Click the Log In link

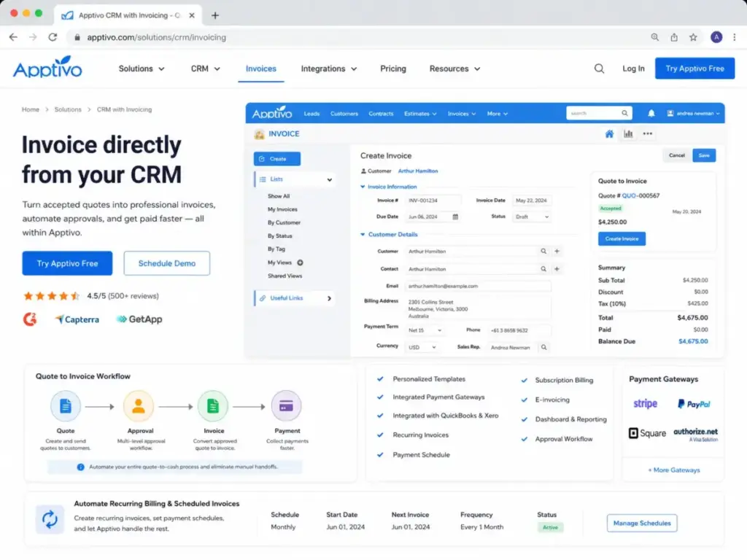(633, 69)
